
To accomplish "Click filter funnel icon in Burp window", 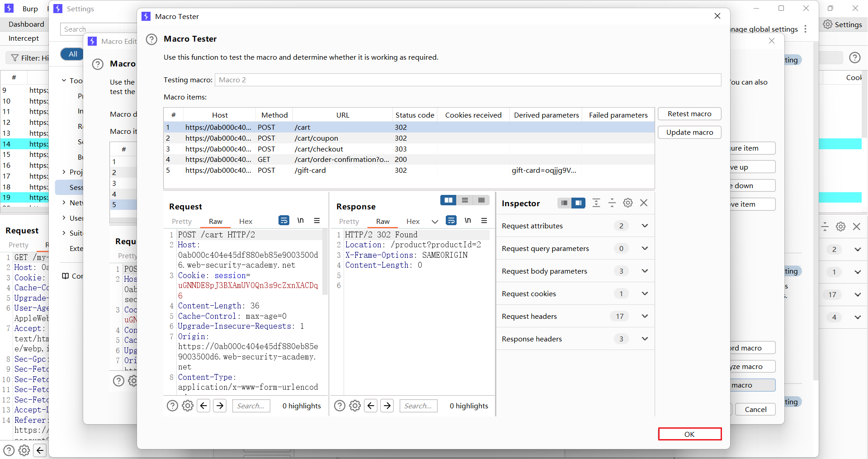I will coord(15,58).
